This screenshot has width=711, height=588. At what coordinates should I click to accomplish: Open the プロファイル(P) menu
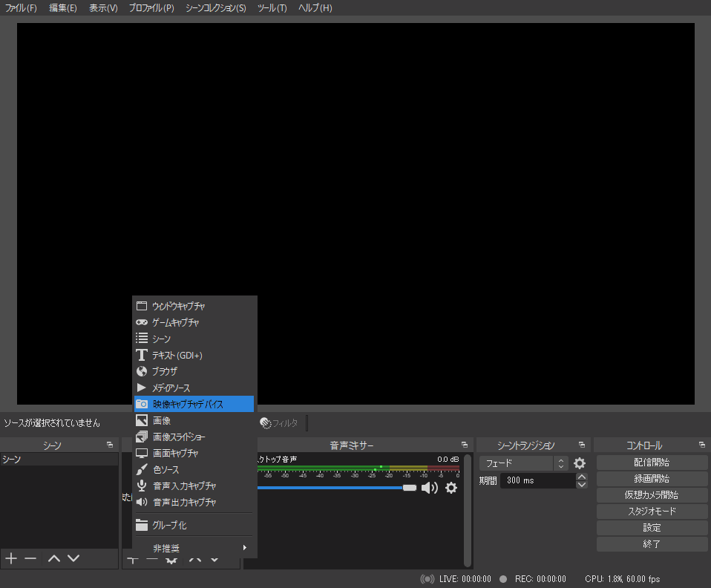[x=151, y=8]
